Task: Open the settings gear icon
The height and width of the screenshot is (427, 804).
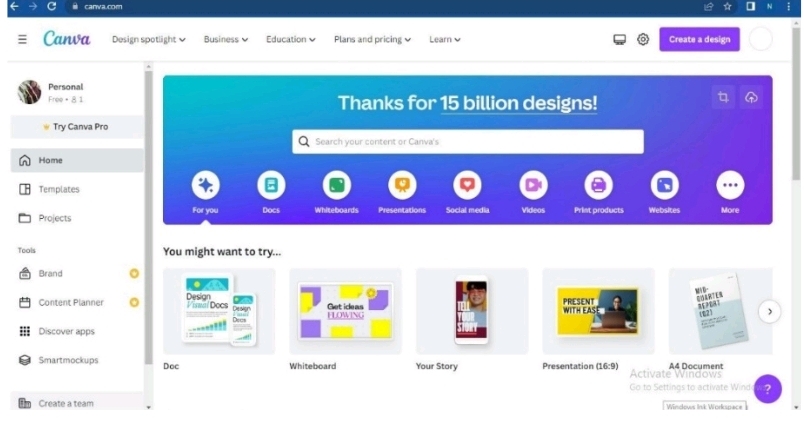Action: (x=643, y=39)
